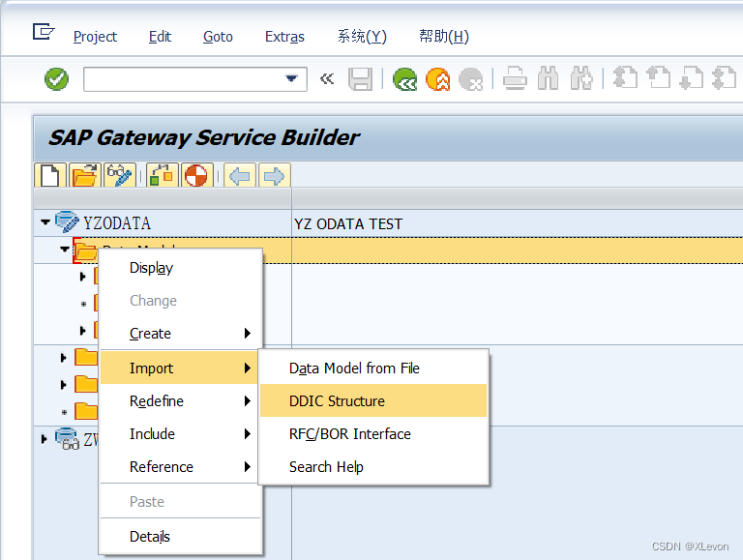Screen dimensions: 743x560
Task: Toggle Display/Change glasses-pencil icon
Action: click(119, 175)
